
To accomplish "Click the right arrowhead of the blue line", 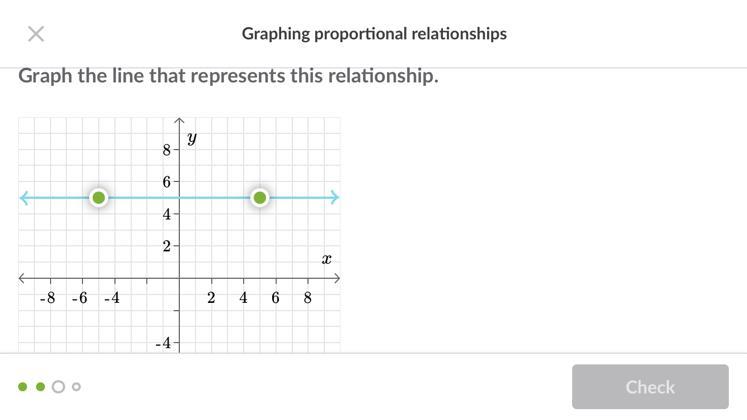I will tap(334, 198).
